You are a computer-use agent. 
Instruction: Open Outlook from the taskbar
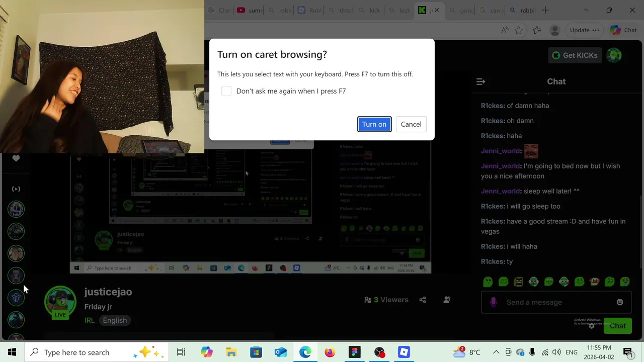tap(280, 352)
